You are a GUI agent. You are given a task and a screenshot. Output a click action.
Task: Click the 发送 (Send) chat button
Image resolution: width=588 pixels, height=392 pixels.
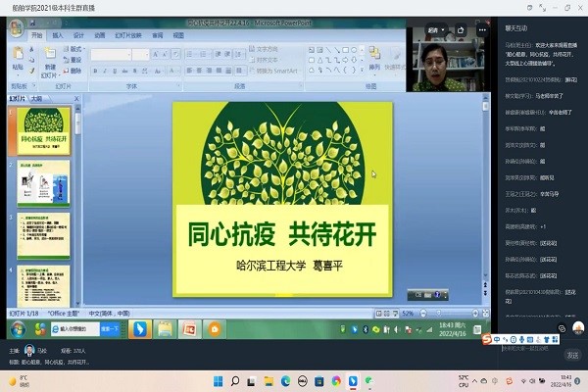tap(572, 355)
